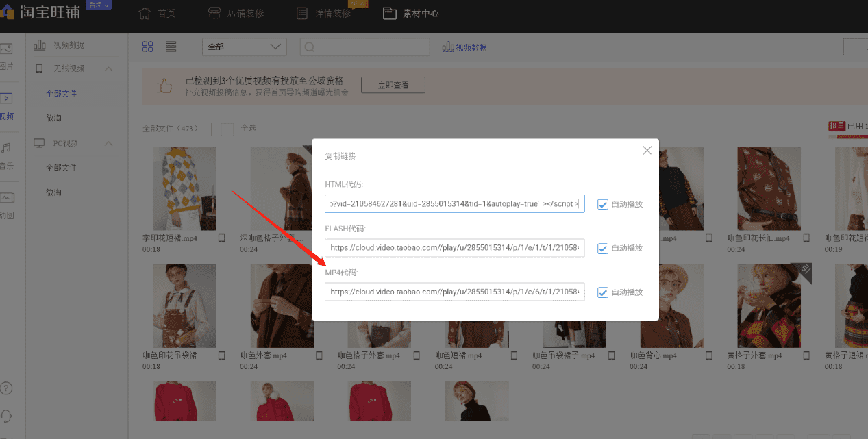Click the 全部文件（473） count label

point(171,128)
